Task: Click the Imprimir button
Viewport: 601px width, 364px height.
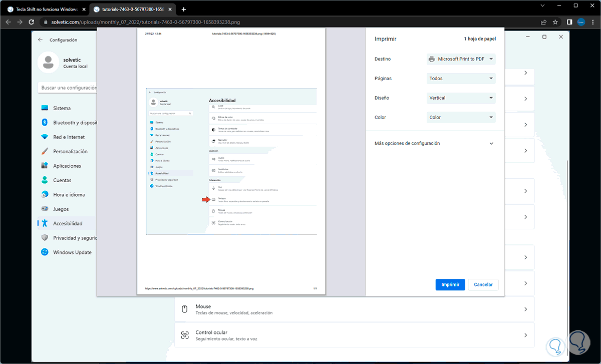Action: click(450, 284)
